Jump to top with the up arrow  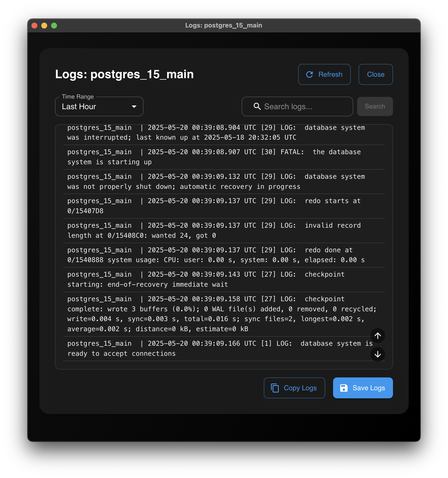pyautogui.click(x=378, y=336)
